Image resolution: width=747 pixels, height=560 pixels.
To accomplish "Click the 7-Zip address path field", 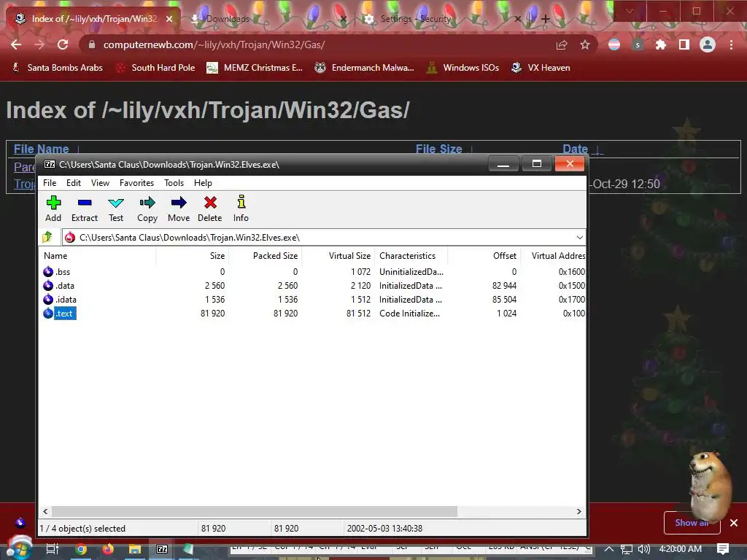I will pyautogui.click(x=324, y=237).
